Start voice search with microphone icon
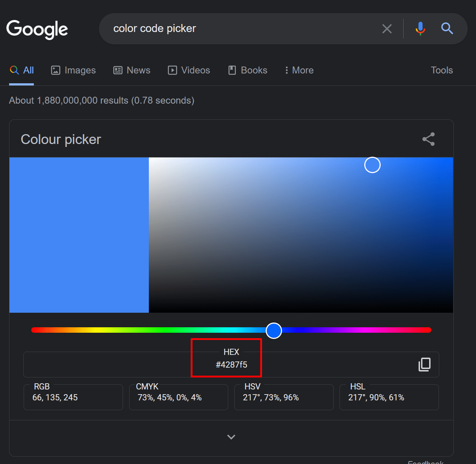The width and height of the screenshot is (476, 464). point(420,28)
